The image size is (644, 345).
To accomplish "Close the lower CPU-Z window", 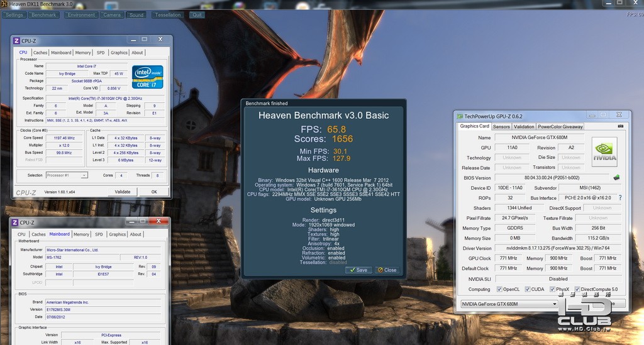I will [x=158, y=221].
